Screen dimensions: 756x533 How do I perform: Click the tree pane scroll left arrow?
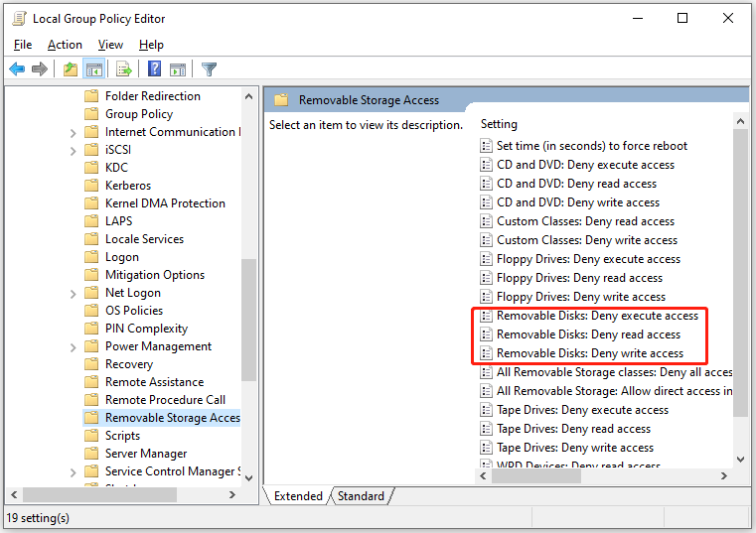click(14, 494)
